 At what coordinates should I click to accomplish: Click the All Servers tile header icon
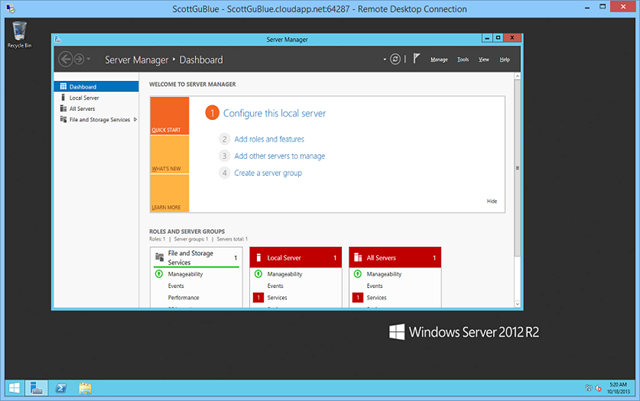(x=358, y=257)
